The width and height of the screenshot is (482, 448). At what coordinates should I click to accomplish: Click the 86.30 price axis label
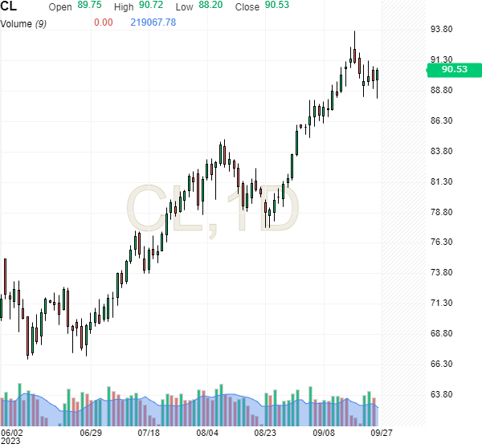pos(441,120)
